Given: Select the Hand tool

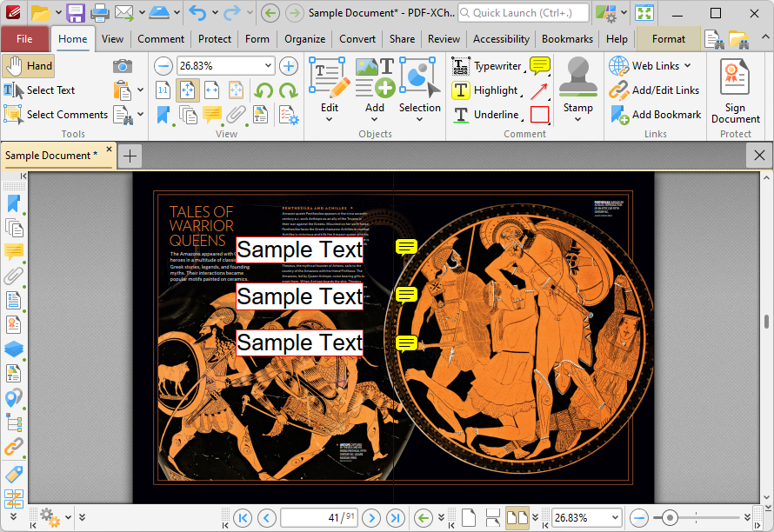Looking at the screenshot, I should coord(28,66).
